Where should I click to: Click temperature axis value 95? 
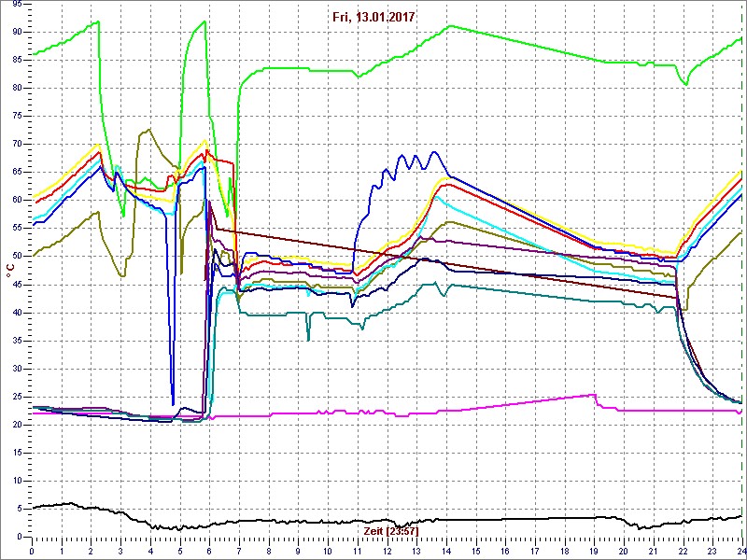[17, 5]
